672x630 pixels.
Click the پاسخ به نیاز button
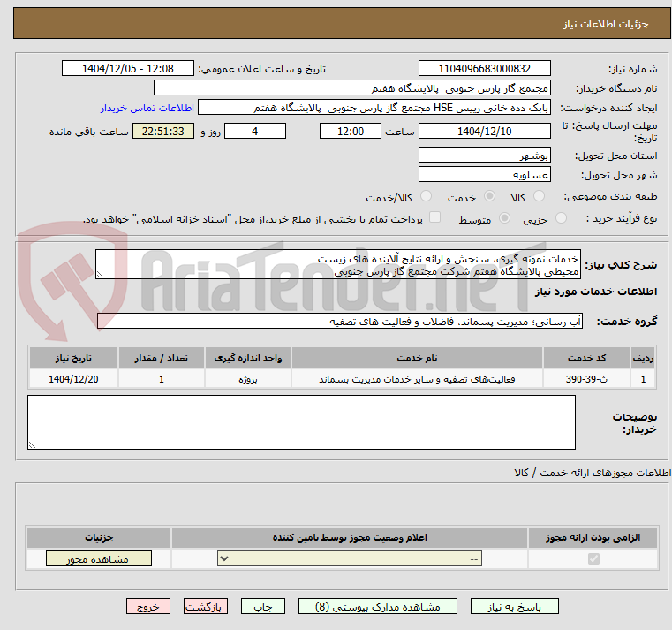(514, 606)
